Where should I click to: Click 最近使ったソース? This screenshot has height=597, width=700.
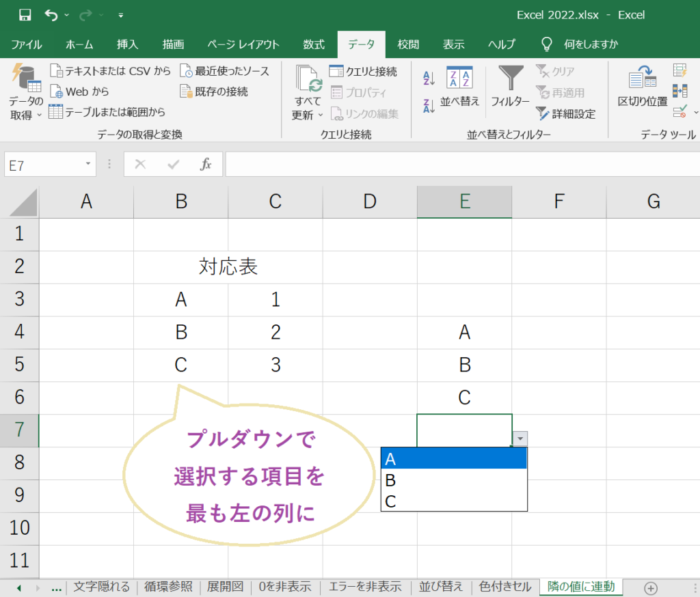click(x=224, y=71)
